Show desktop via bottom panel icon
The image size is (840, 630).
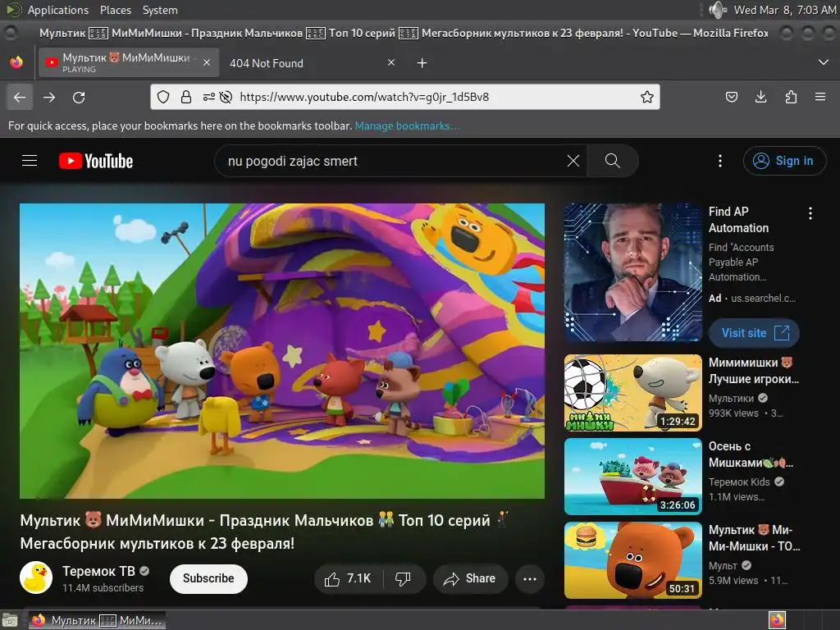(10, 620)
